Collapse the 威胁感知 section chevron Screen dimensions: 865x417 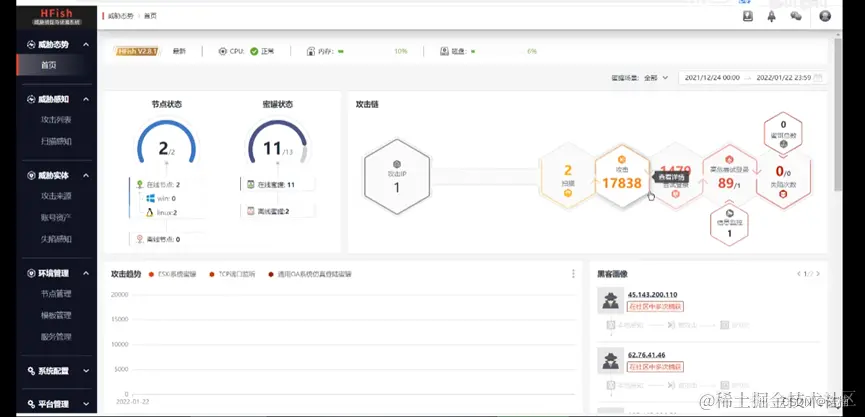(x=86, y=99)
